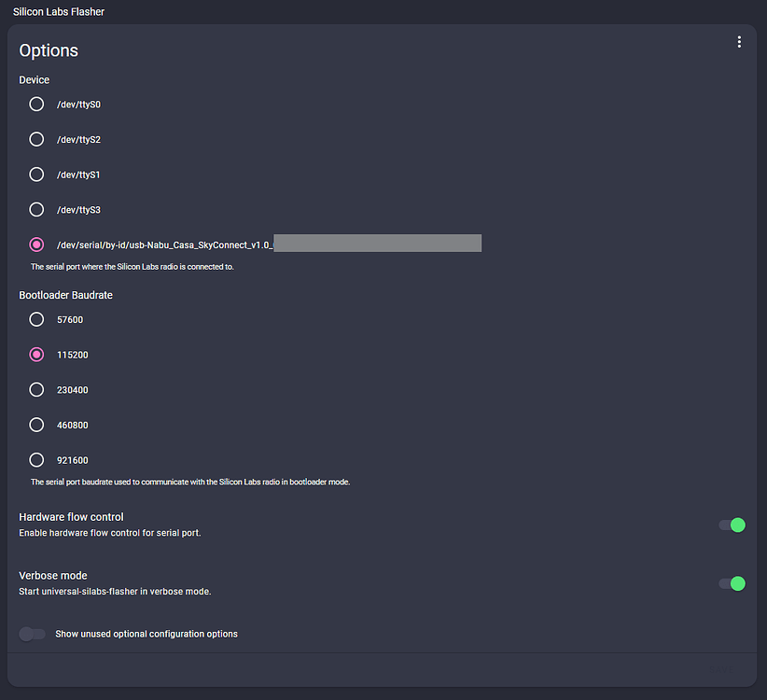Image resolution: width=767 pixels, height=700 pixels.
Task: Enable Show unused optional configuration options
Action: 33,634
